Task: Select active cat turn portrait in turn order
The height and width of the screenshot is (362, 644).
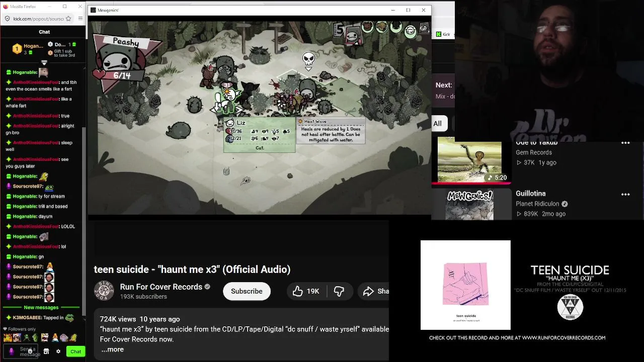Action: (353, 35)
